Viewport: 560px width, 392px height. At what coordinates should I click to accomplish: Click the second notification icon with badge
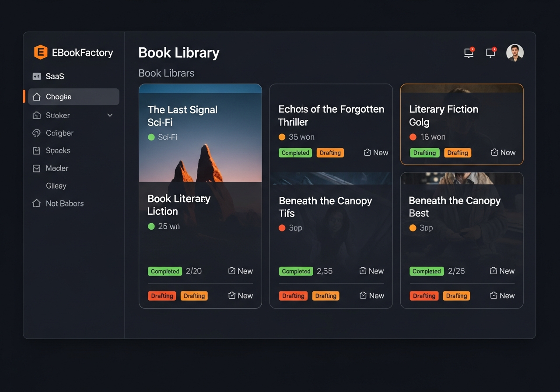[x=490, y=52]
